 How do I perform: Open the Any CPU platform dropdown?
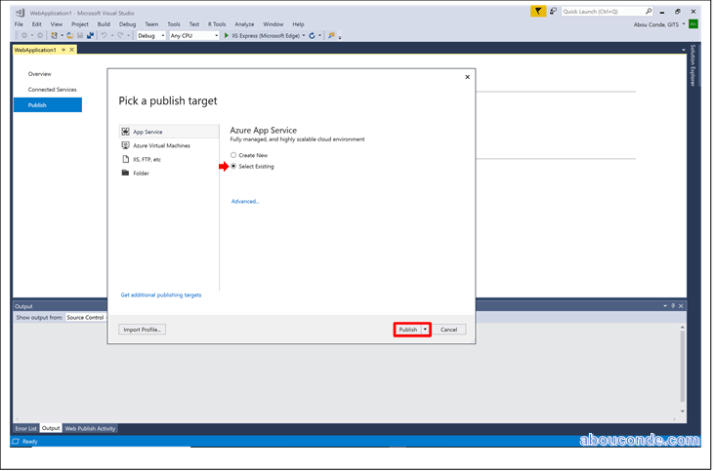(193, 35)
